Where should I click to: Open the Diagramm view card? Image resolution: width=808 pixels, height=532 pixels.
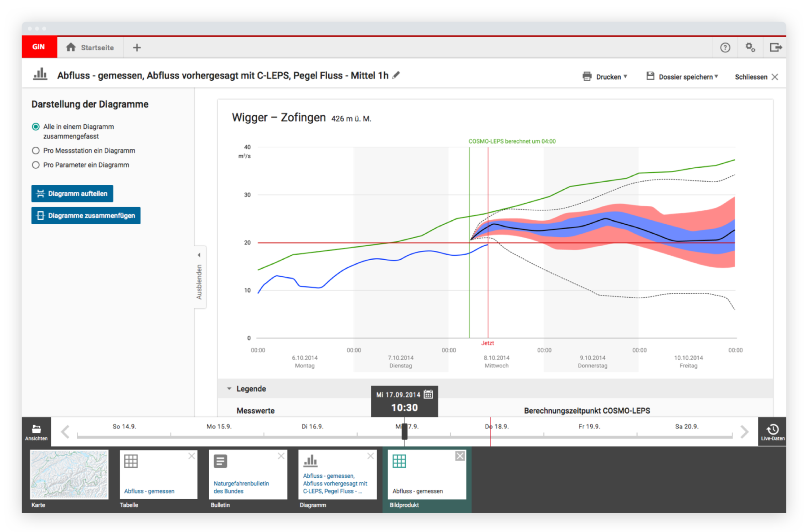338,475
